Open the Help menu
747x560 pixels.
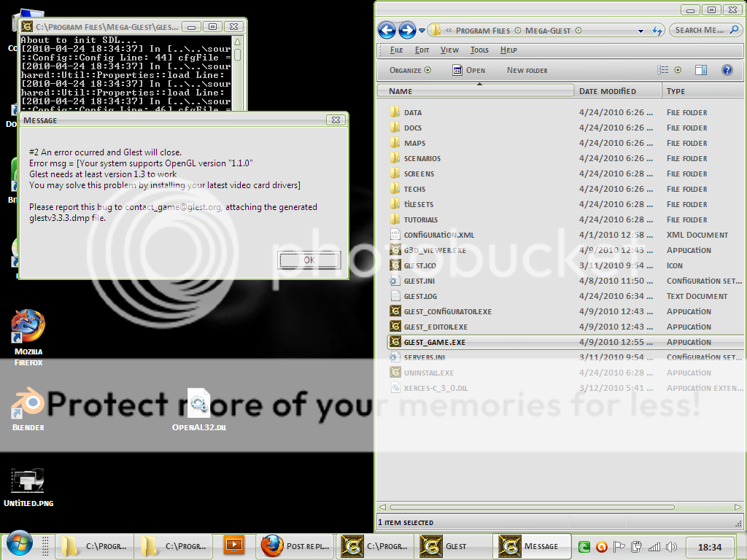click(x=508, y=50)
